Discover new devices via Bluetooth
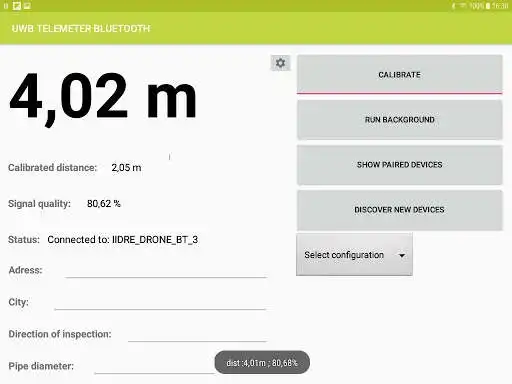The width and height of the screenshot is (512, 384). pos(399,210)
